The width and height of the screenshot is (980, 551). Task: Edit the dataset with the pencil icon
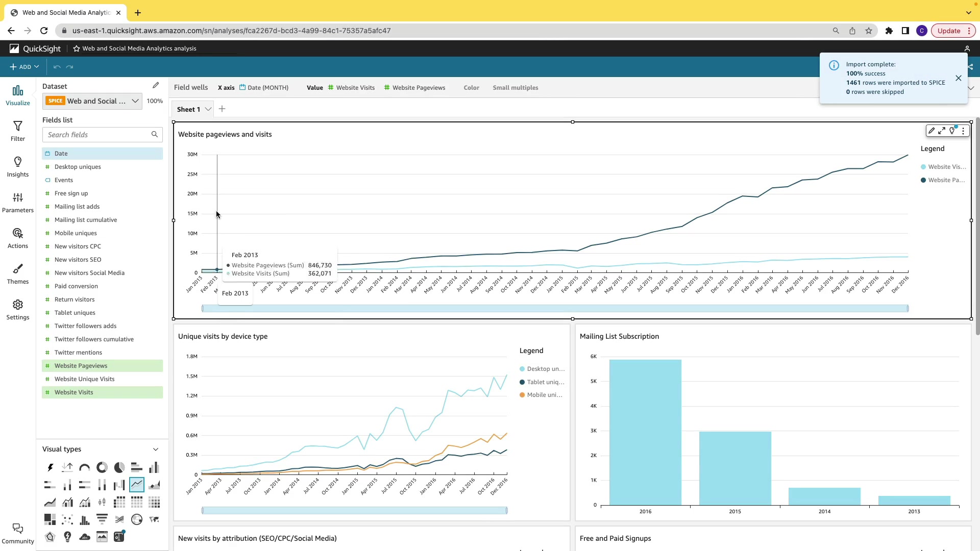156,86
